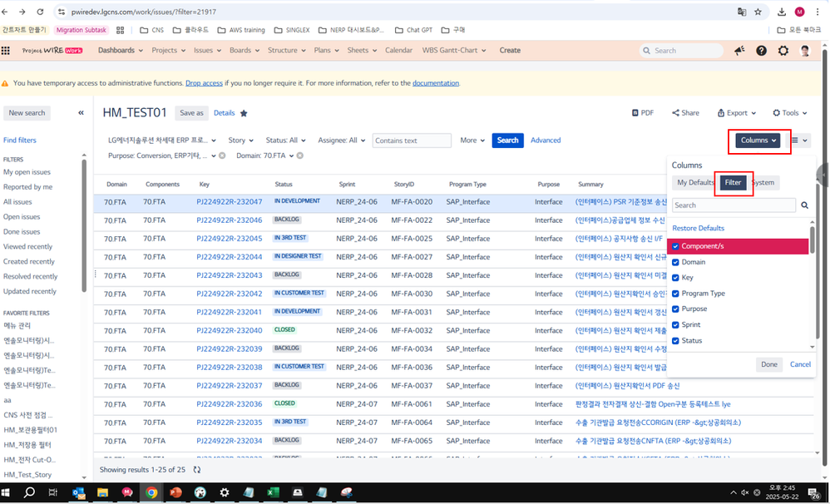Viewport: 830px width, 504px height.
Task: Click the Save as button
Action: coord(191,113)
